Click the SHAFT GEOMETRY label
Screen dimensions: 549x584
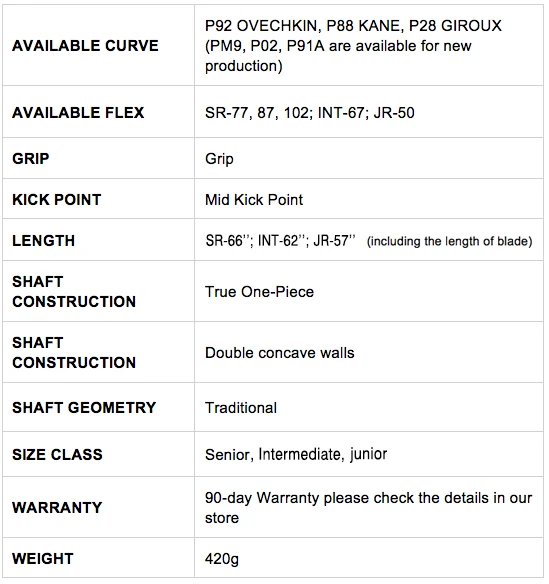point(84,407)
